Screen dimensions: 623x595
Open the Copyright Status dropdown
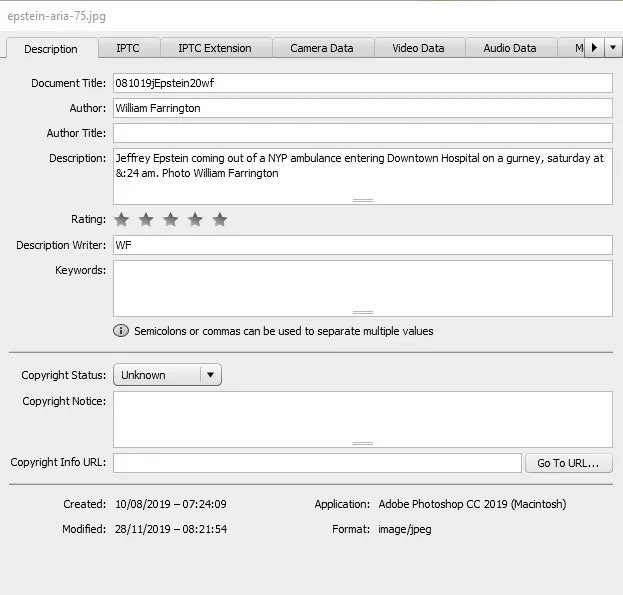167,375
